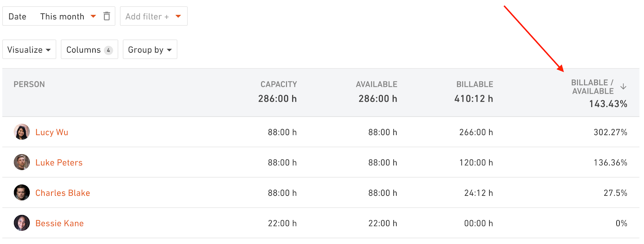
Task: Open the Group by dropdown
Action: pos(150,49)
